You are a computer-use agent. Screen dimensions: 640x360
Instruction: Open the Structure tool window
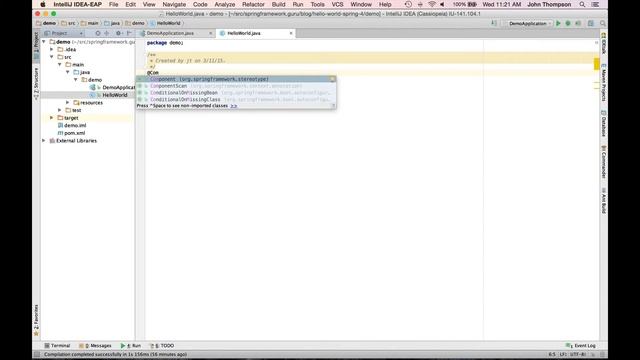(36, 84)
